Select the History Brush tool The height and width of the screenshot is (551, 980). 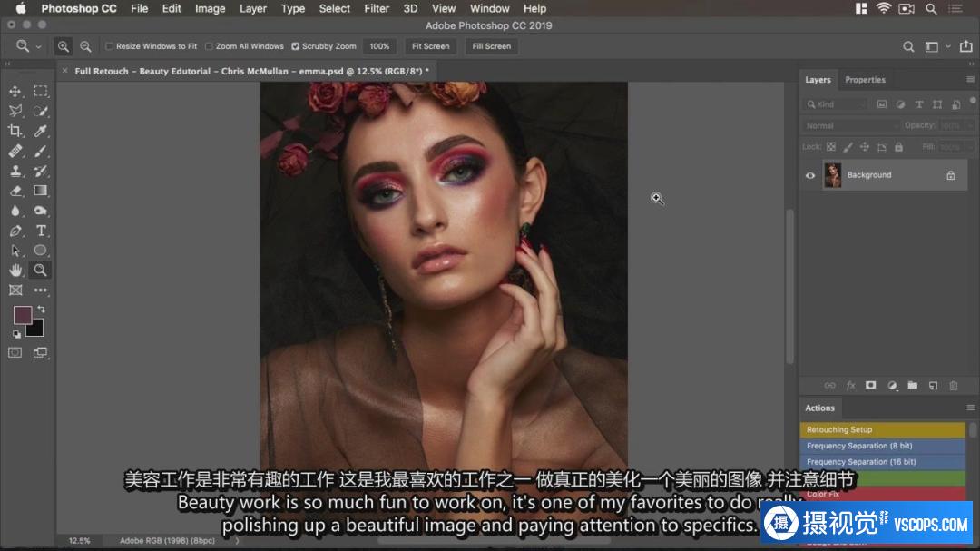click(41, 172)
